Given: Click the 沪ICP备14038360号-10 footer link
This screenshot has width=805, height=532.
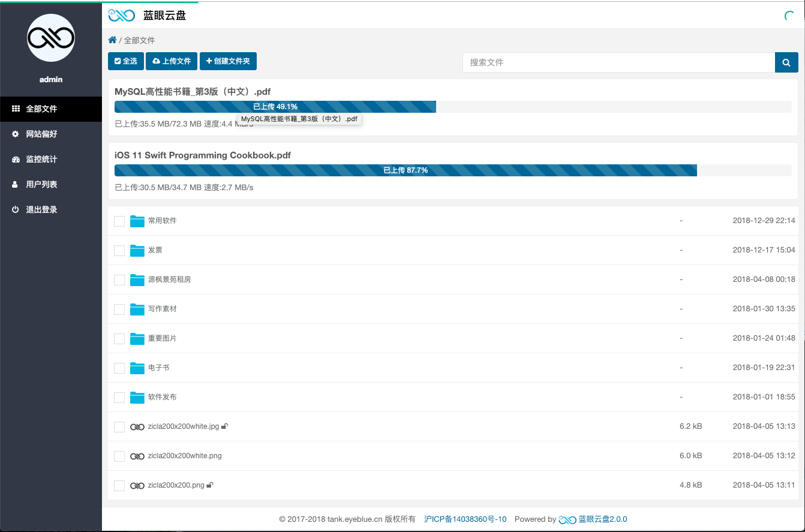Looking at the screenshot, I should pos(465,519).
